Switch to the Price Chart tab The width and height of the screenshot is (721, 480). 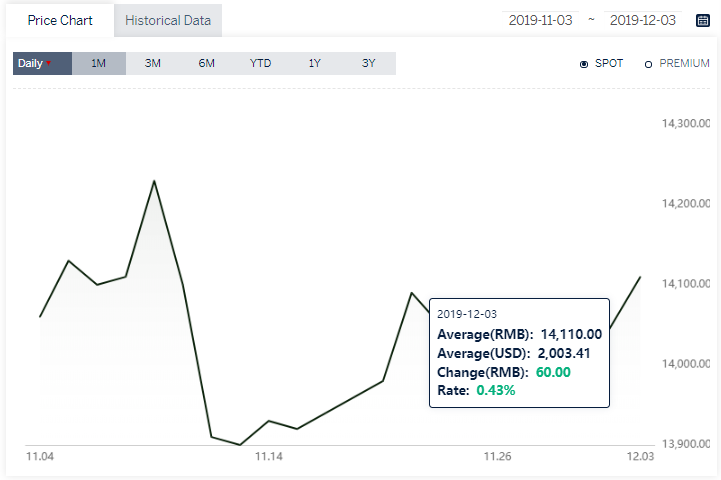(60, 21)
